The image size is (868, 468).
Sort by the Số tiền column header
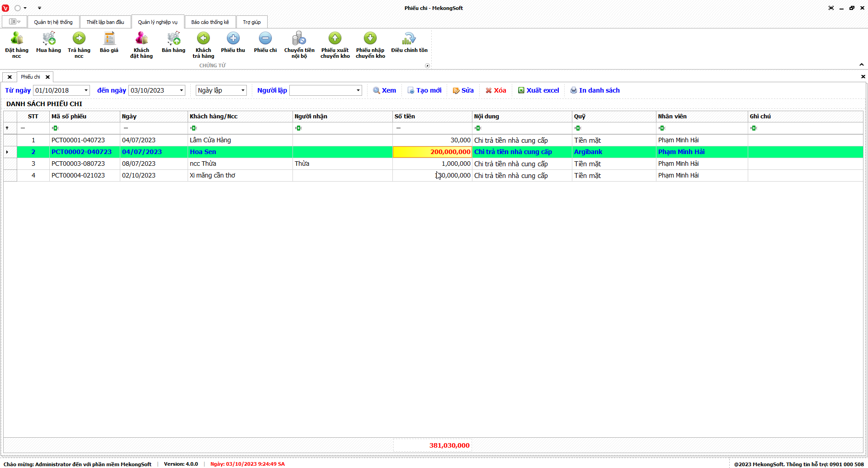432,116
